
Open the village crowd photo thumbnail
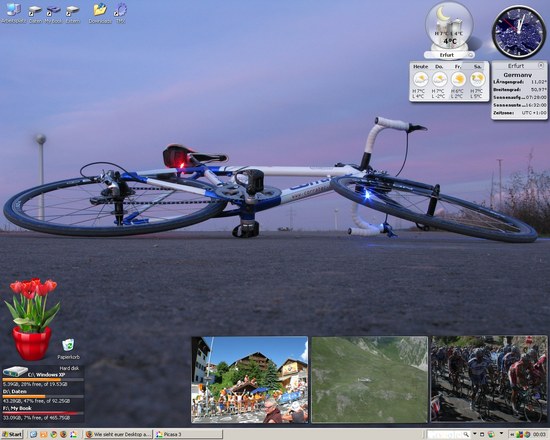[x=250, y=380]
